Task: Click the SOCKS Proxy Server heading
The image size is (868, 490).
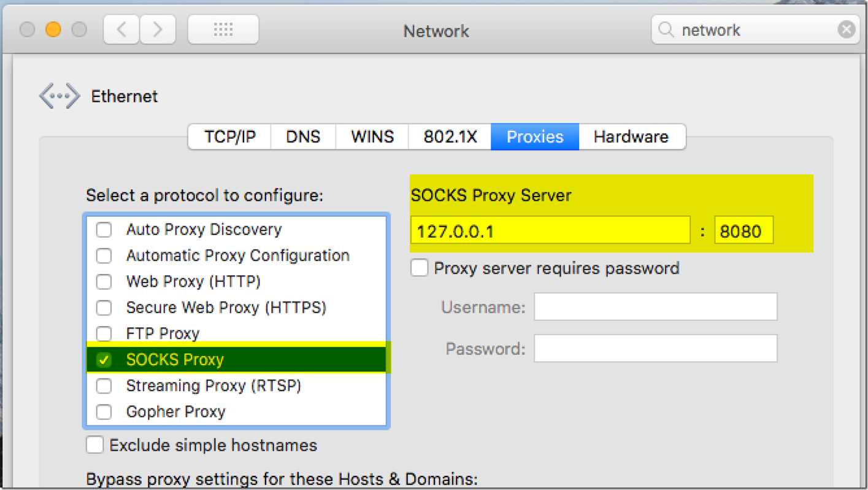Action: (x=491, y=195)
